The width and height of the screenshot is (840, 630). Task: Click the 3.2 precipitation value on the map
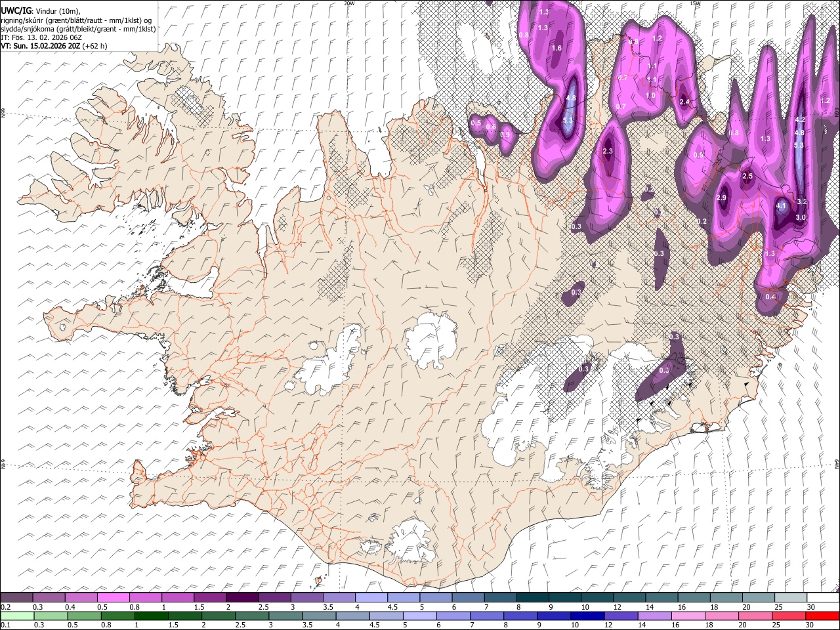pos(801,201)
